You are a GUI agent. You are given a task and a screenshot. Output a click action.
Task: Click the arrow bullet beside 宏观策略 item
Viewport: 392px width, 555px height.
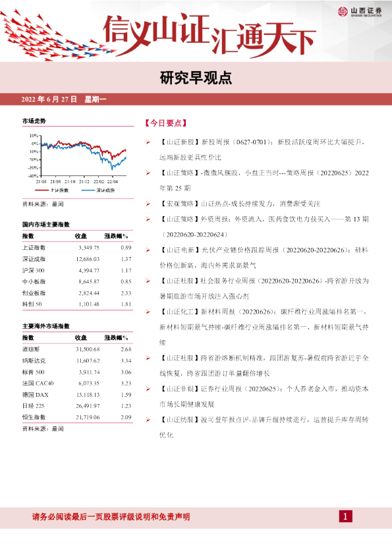point(148,204)
